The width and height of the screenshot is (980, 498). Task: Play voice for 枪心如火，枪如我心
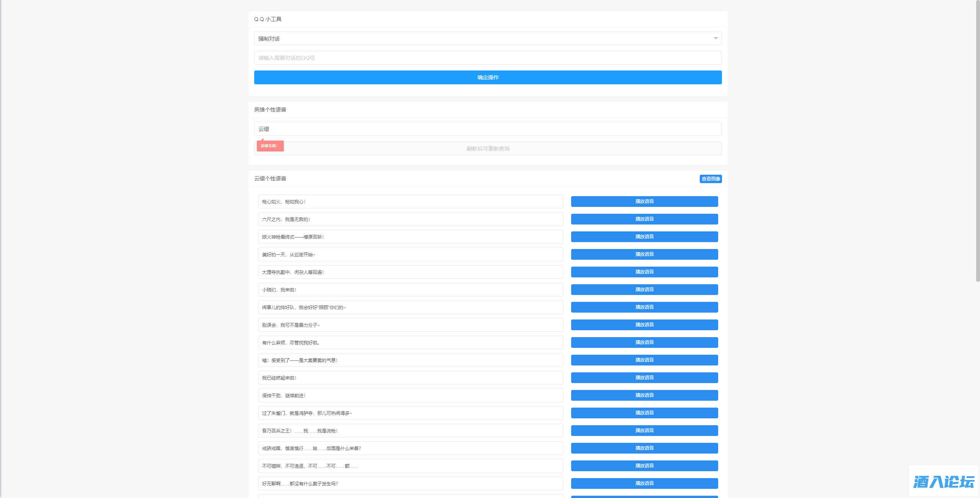[x=644, y=201]
